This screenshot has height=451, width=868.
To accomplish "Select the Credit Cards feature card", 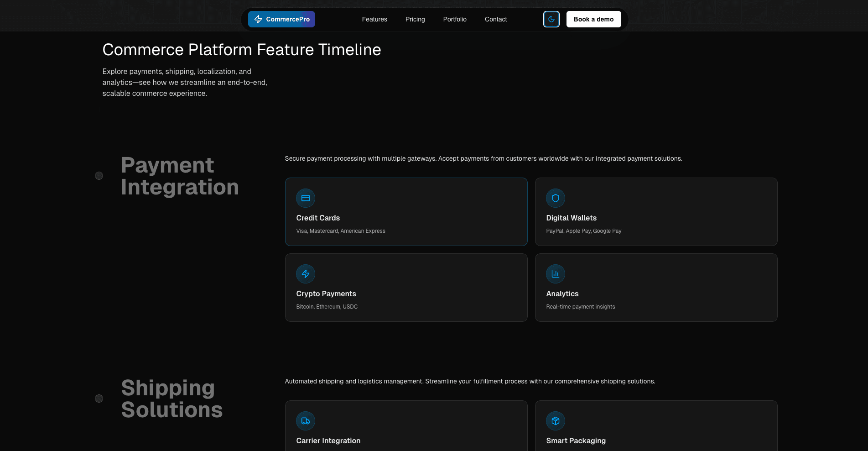I will (x=406, y=212).
